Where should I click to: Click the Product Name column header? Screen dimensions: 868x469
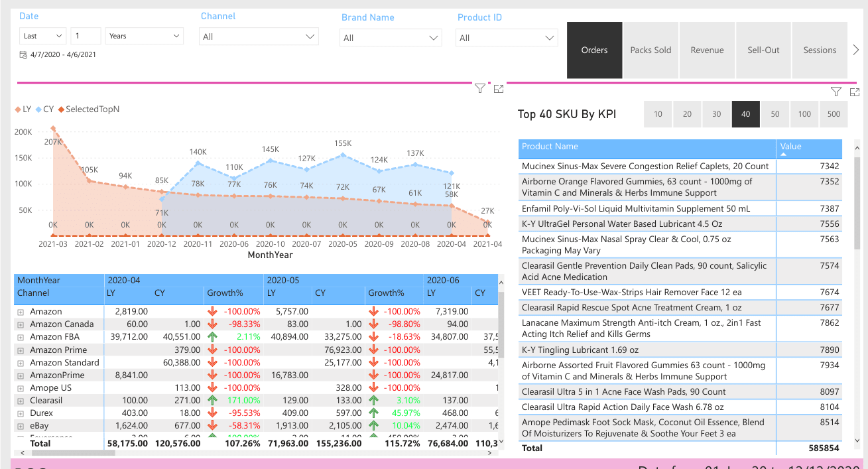tap(647, 149)
